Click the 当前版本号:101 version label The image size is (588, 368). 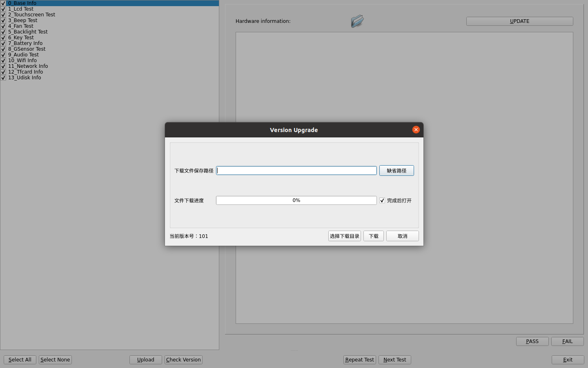pos(189,236)
